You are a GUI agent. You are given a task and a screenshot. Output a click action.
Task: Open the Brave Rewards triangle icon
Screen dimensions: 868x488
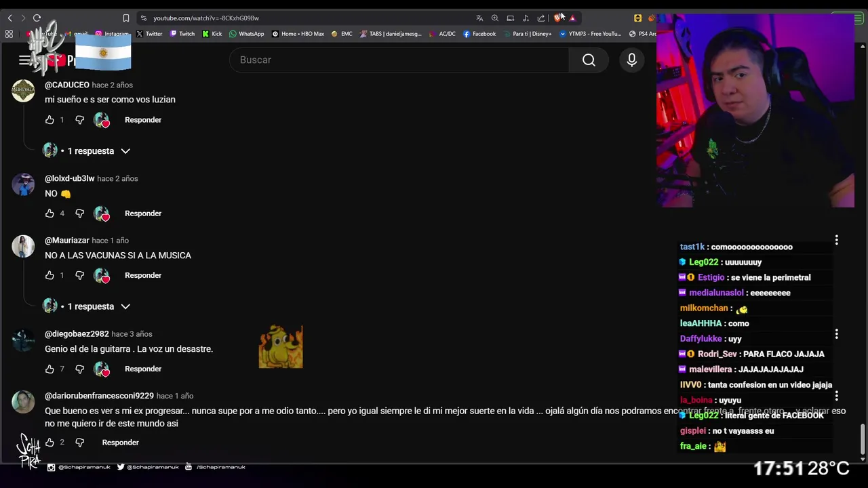pos(572,18)
